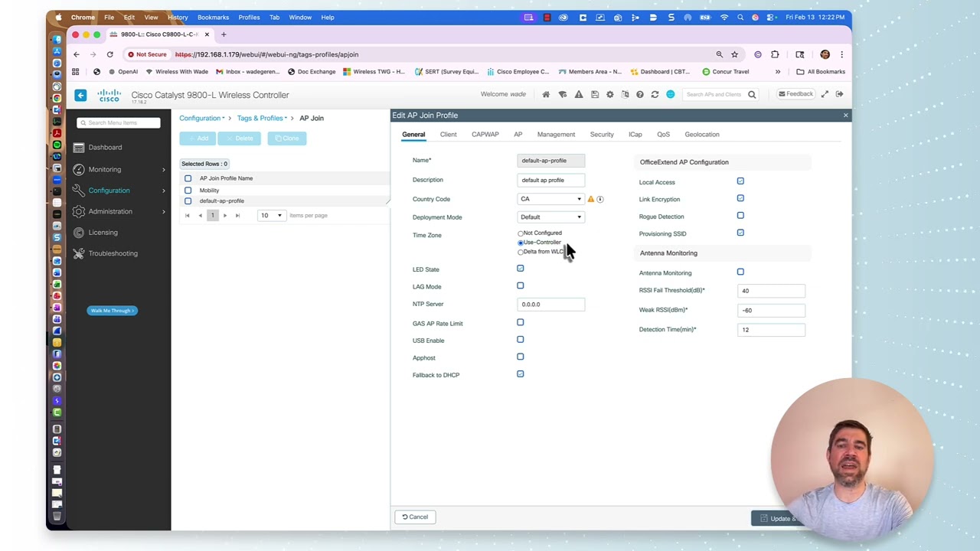
Task: Go to the controller home icon
Action: click(x=546, y=94)
